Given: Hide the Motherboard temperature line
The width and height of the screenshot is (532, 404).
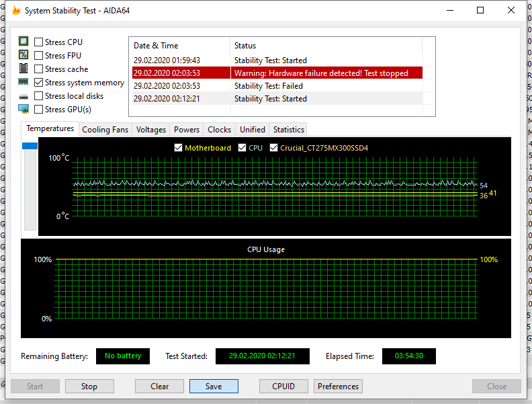Looking at the screenshot, I should point(178,148).
